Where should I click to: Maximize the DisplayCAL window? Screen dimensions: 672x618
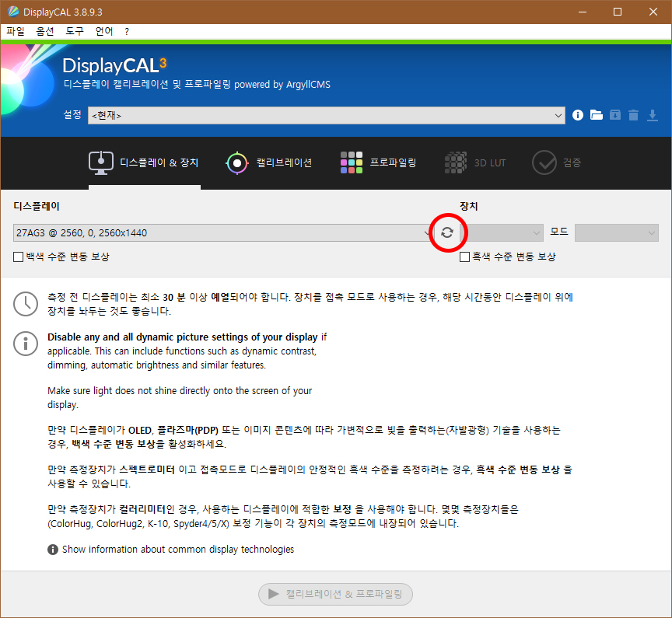pos(618,12)
